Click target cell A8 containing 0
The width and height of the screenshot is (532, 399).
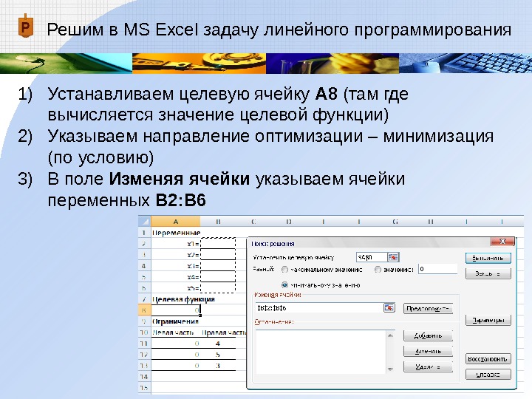[176, 310]
